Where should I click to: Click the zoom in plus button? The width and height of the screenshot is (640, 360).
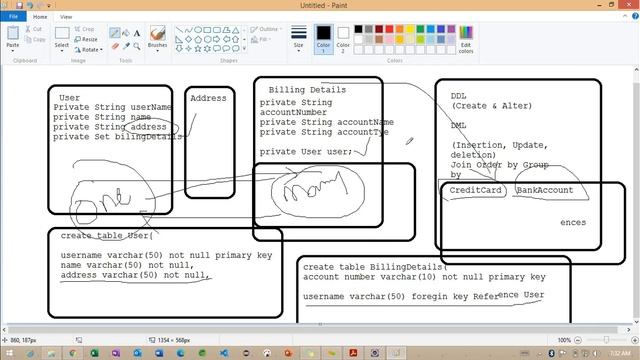coord(635,340)
